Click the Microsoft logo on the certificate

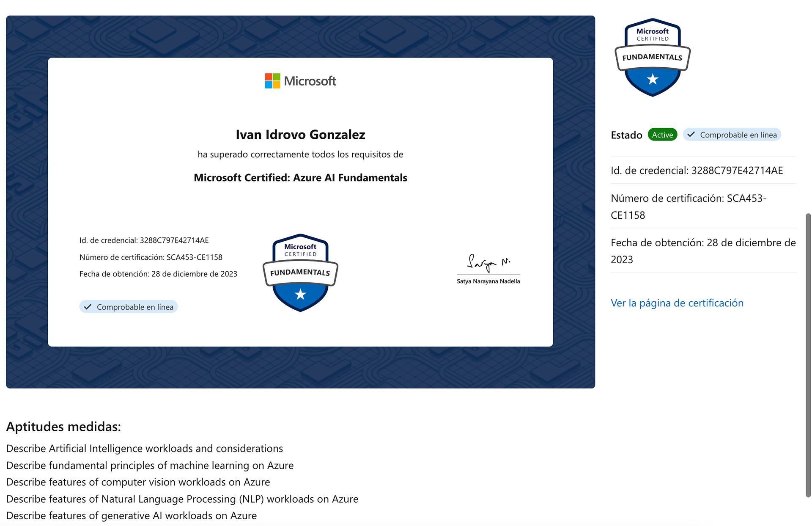pyautogui.click(x=300, y=81)
